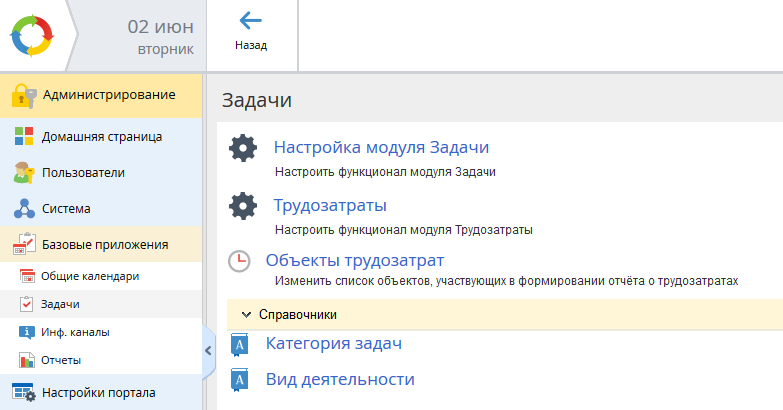This screenshot has height=410, width=783.
Task: Go to Пользователи section
Action: (x=83, y=173)
